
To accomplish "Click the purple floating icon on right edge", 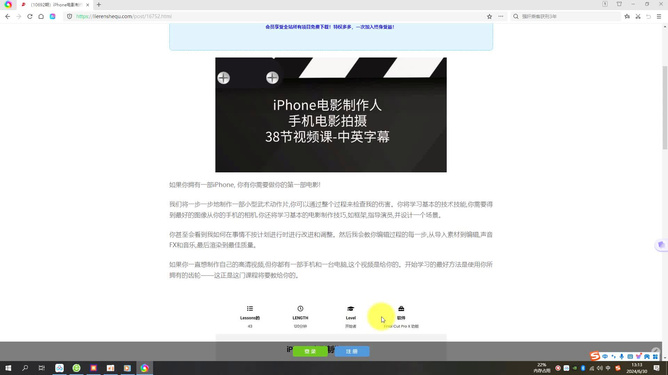I will (x=661, y=245).
